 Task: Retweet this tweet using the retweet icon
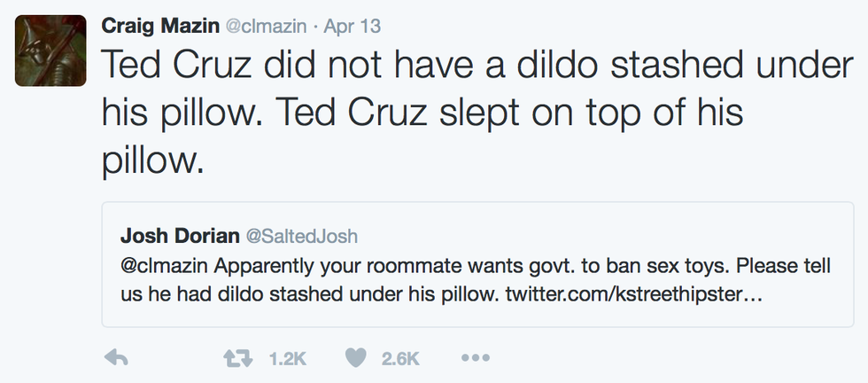tap(235, 357)
